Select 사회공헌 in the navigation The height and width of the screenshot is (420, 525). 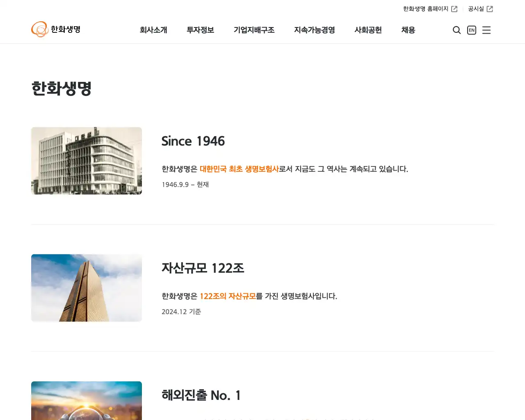coord(368,30)
